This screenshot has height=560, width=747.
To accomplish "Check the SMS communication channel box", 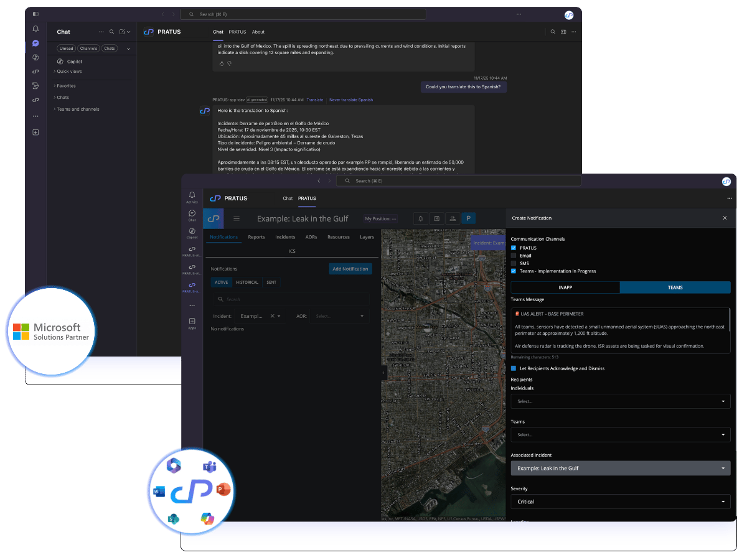I will click(x=514, y=263).
